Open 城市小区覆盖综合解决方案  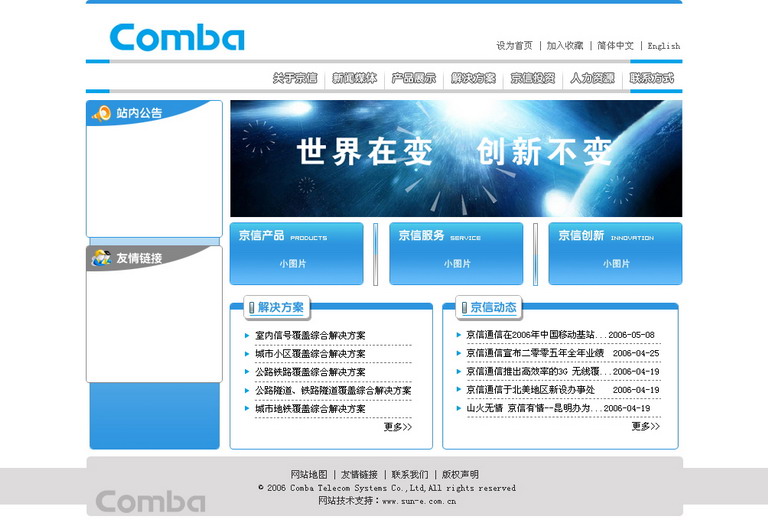[310, 354]
